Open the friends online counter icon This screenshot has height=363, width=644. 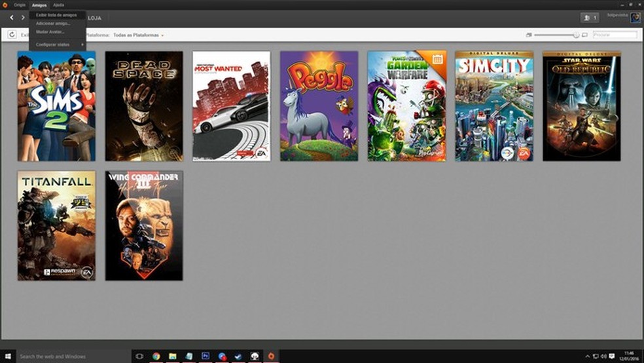[589, 18]
